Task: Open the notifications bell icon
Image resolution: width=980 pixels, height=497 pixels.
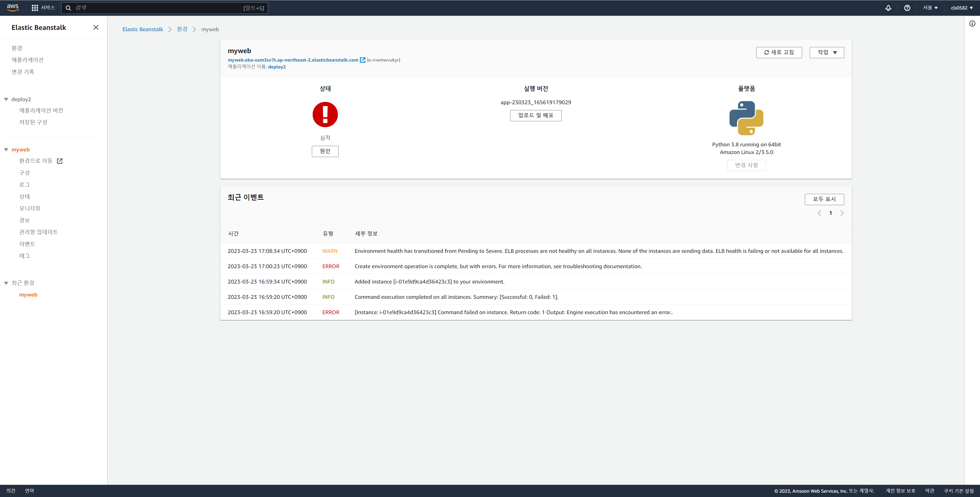Action: click(888, 8)
